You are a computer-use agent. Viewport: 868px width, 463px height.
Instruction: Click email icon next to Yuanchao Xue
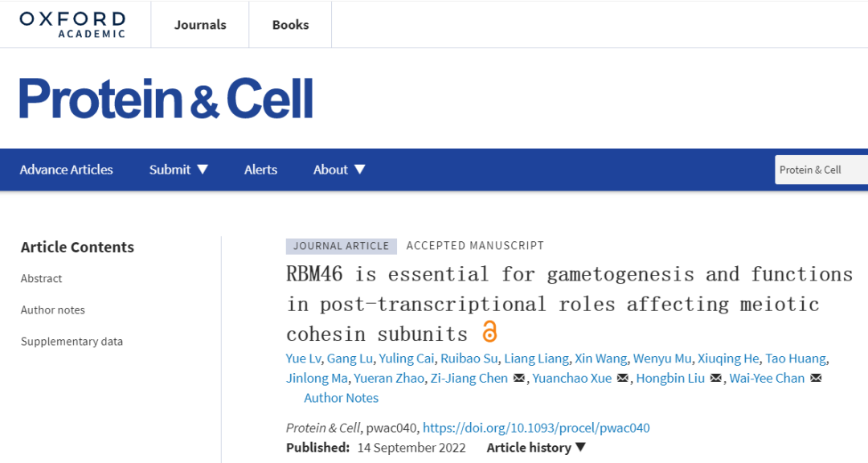(x=623, y=379)
